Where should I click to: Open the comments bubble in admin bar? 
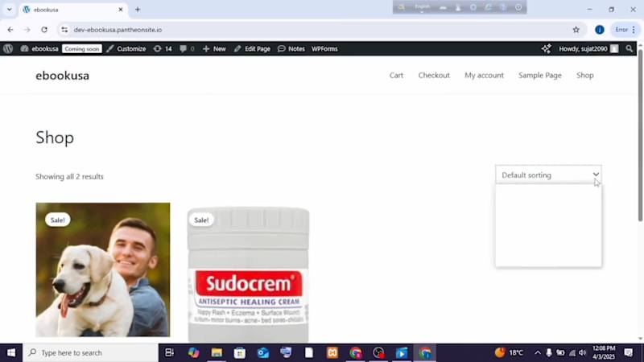tap(187, 48)
